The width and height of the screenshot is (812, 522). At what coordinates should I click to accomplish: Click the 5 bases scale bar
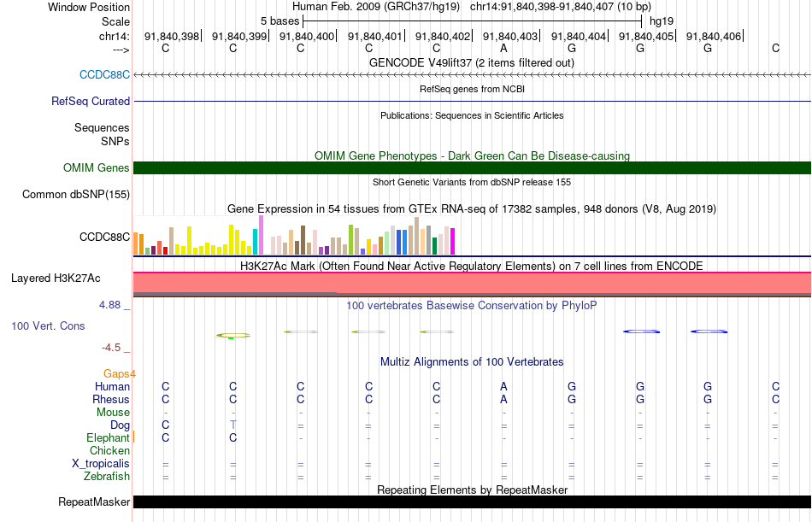coord(473,21)
